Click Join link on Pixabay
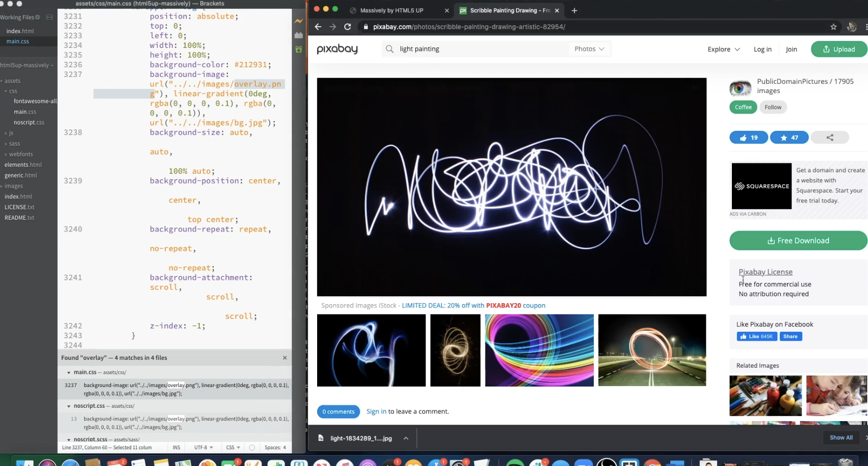Viewport: 868px width, 466px height. [x=791, y=49]
